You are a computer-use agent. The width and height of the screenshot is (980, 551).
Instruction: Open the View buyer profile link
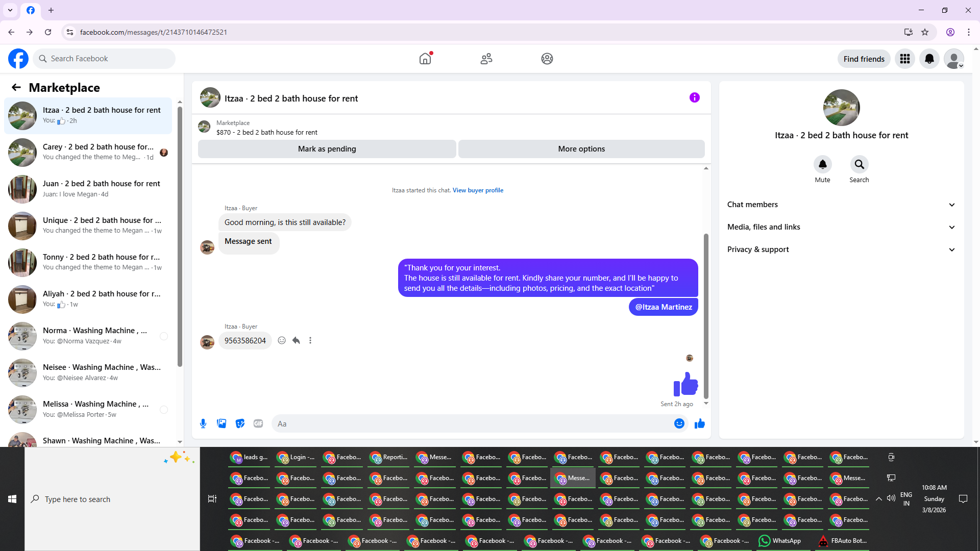click(x=478, y=190)
